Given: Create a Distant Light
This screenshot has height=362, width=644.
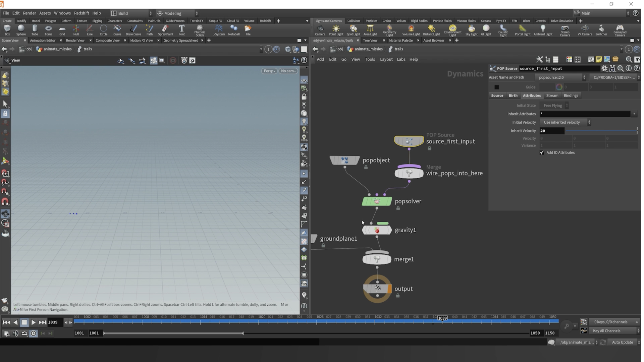Looking at the screenshot, I should [431, 30].
